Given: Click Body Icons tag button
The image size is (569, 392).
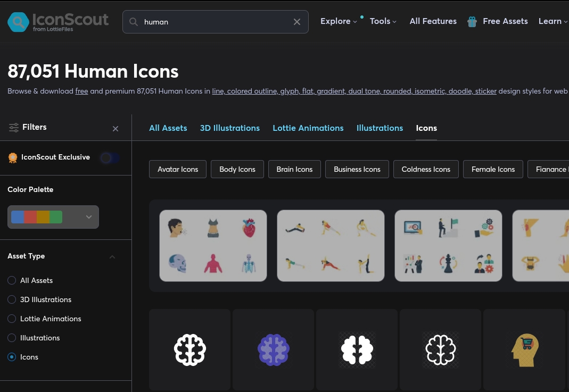Looking at the screenshot, I should 237,169.
